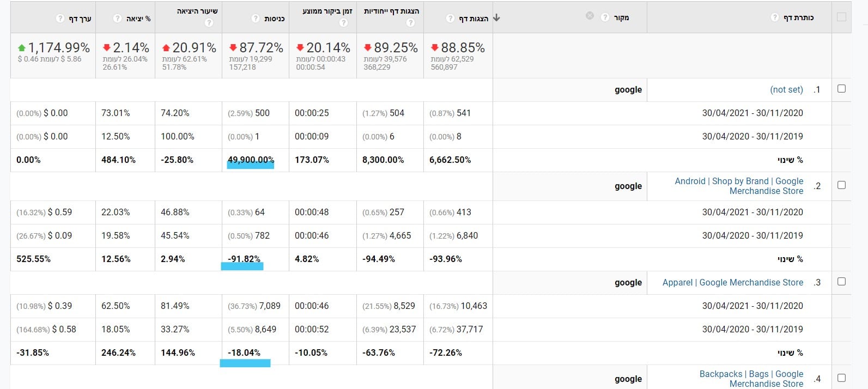This screenshot has height=389, width=868.
Task: Open help icon under שיעור היציאה header
Action: coord(209,23)
